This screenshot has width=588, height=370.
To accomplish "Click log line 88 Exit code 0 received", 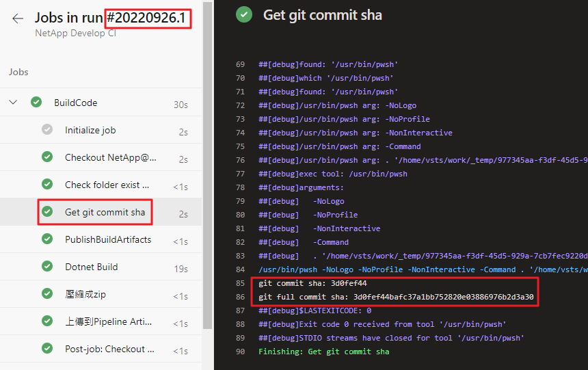I will (x=382, y=325).
